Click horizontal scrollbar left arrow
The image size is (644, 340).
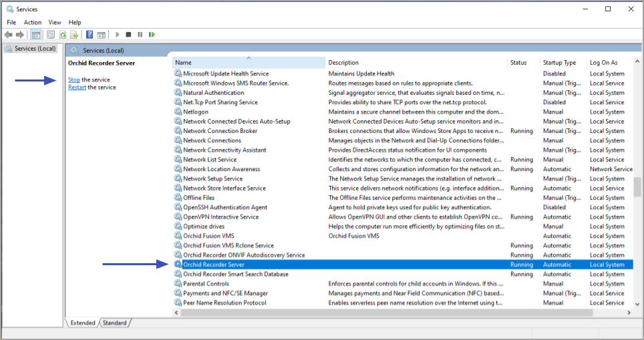(176, 313)
